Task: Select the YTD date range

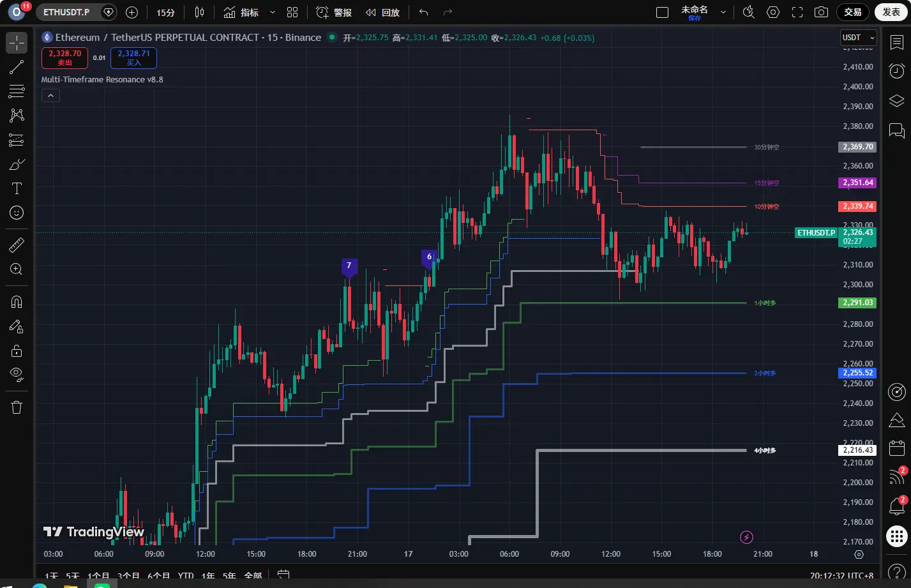Action: (186, 577)
